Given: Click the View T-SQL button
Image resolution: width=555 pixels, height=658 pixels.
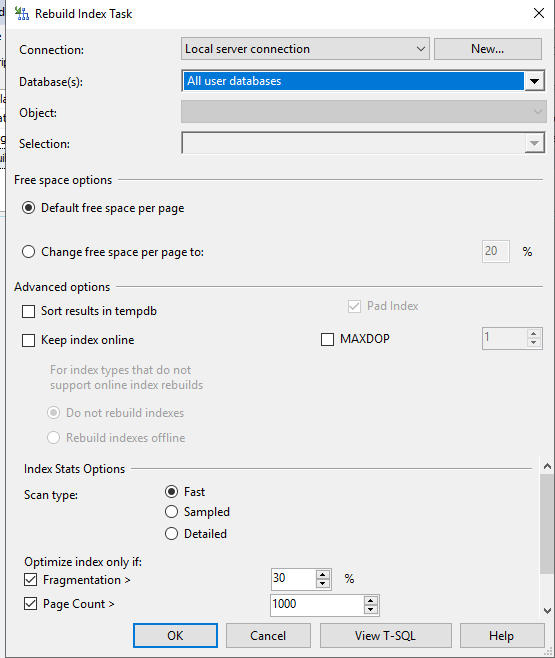Looking at the screenshot, I should tap(386, 636).
